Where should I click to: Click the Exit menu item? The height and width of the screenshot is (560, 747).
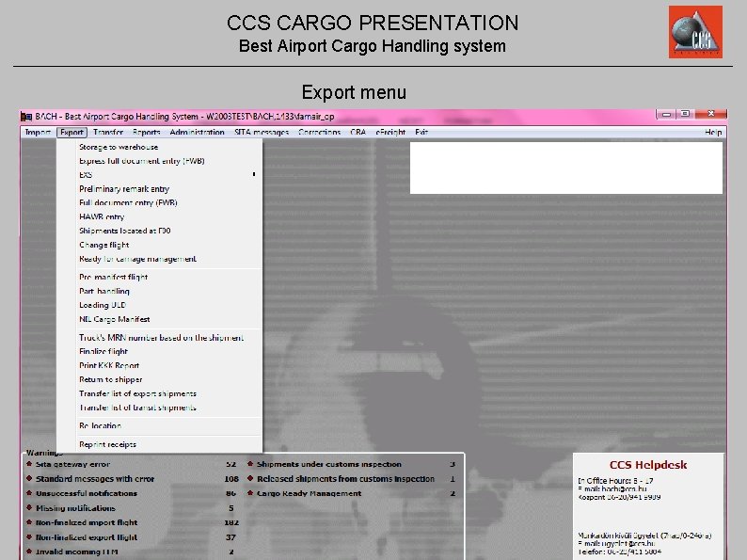[421, 132]
